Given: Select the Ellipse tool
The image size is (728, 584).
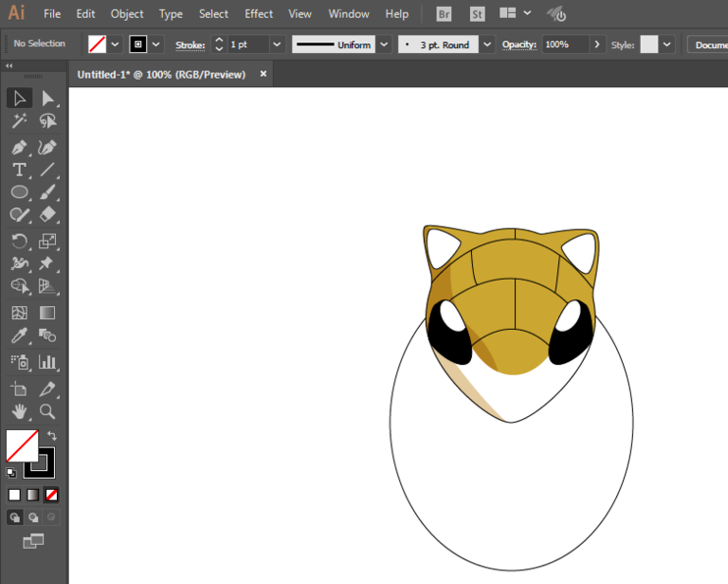Looking at the screenshot, I should pyautogui.click(x=20, y=191).
